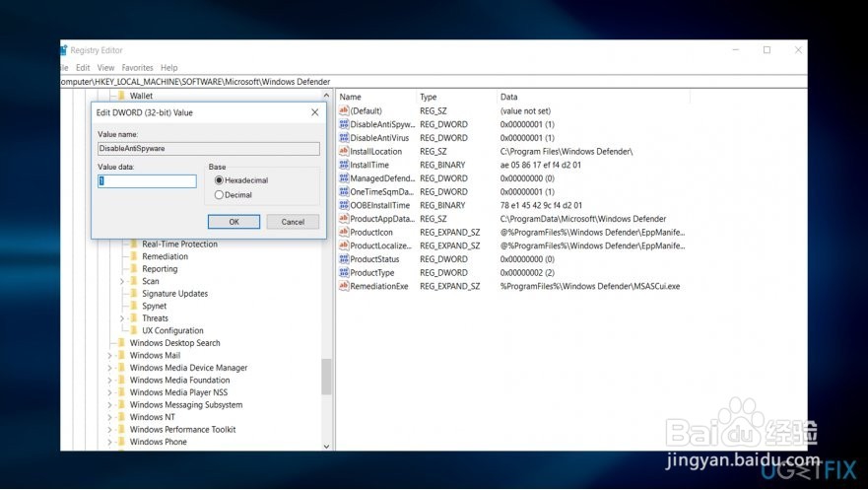Click the Windows Desktop Search folder icon
The image size is (868, 490).
(x=121, y=343)
